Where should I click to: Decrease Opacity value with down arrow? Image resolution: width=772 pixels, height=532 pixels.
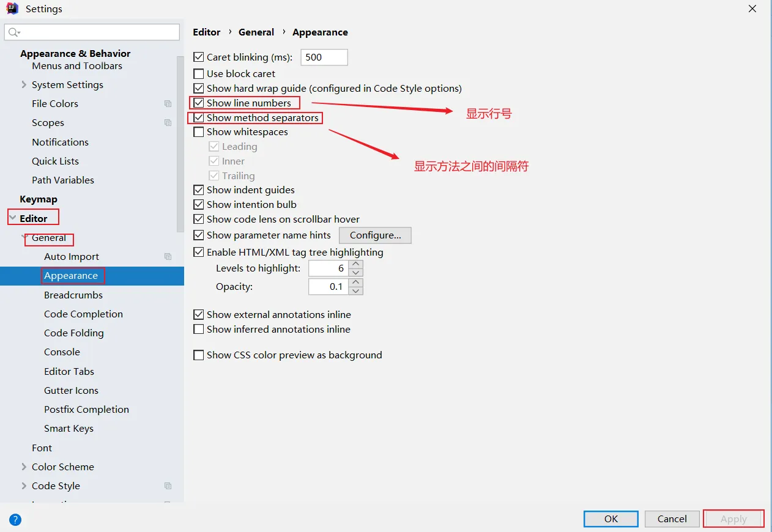point(356,290)
